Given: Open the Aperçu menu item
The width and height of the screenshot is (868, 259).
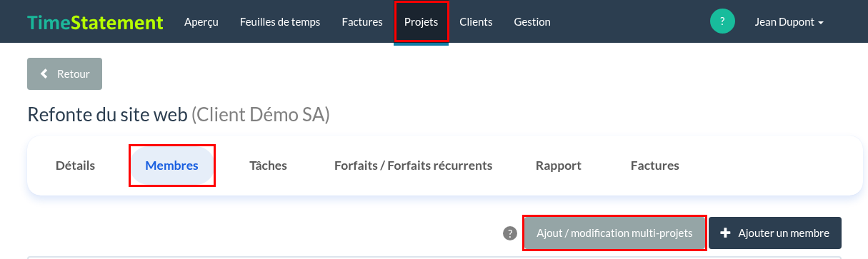Looking at the screenshot, I should click(201, 22).
